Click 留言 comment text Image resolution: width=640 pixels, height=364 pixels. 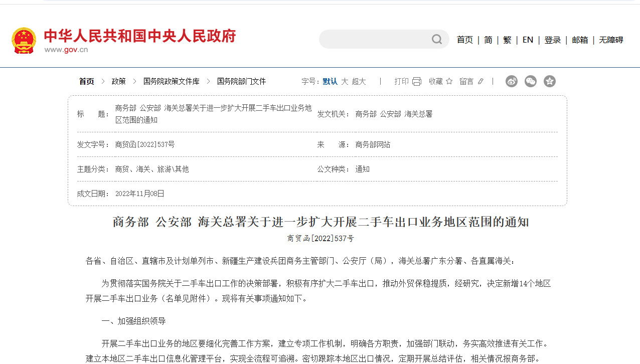coord(466,81)
